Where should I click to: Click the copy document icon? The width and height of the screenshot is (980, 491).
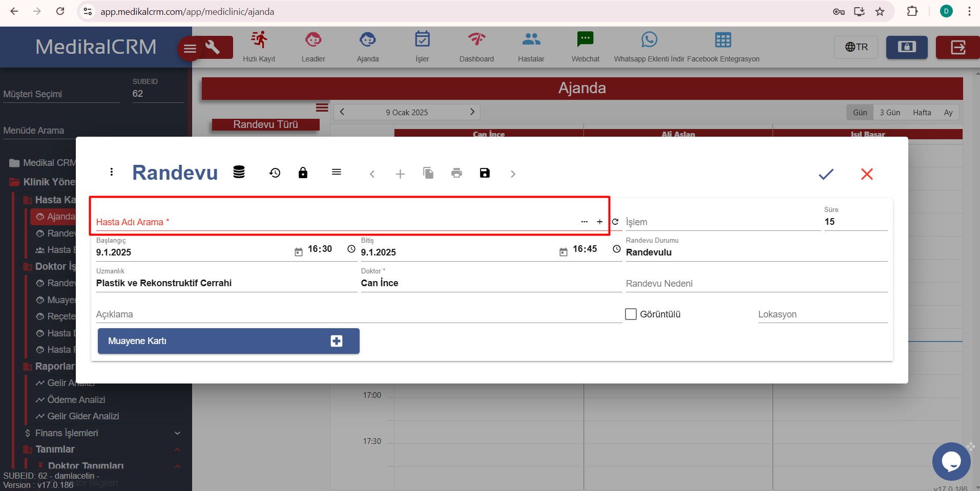coord(428,173)
